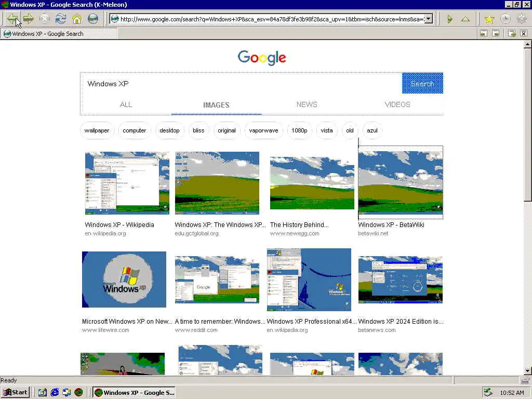Launch Internet Explorer from quick launch

(54, 393)
